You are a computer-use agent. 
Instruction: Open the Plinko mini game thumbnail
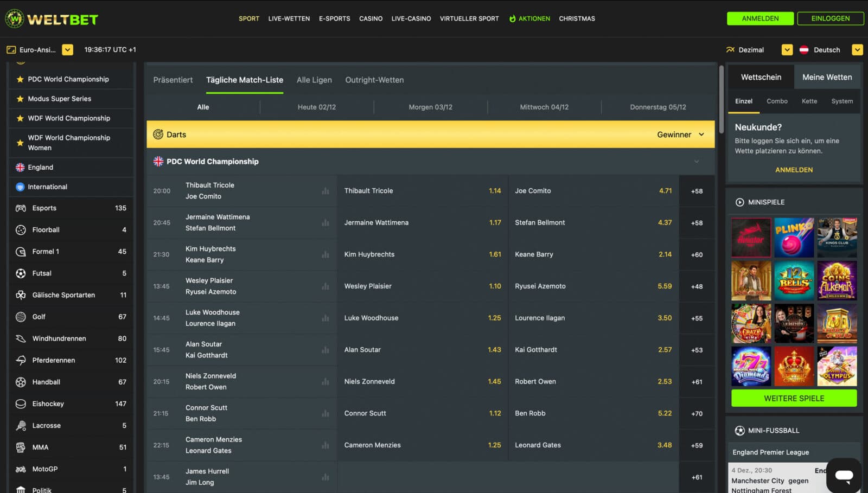point(794,238)
